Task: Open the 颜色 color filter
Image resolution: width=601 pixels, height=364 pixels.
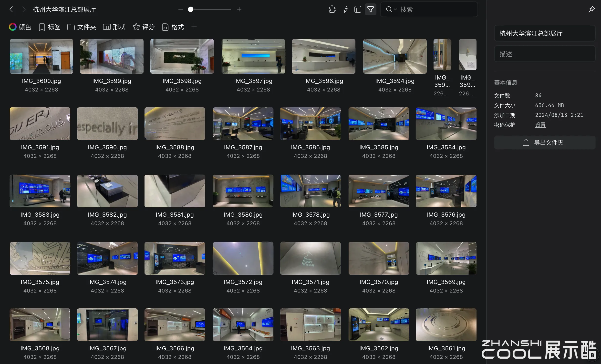Action: click(20, 27)
